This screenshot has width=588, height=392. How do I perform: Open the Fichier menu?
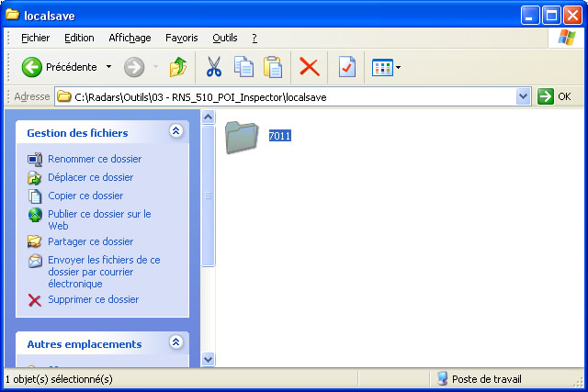tap(35, 38)
